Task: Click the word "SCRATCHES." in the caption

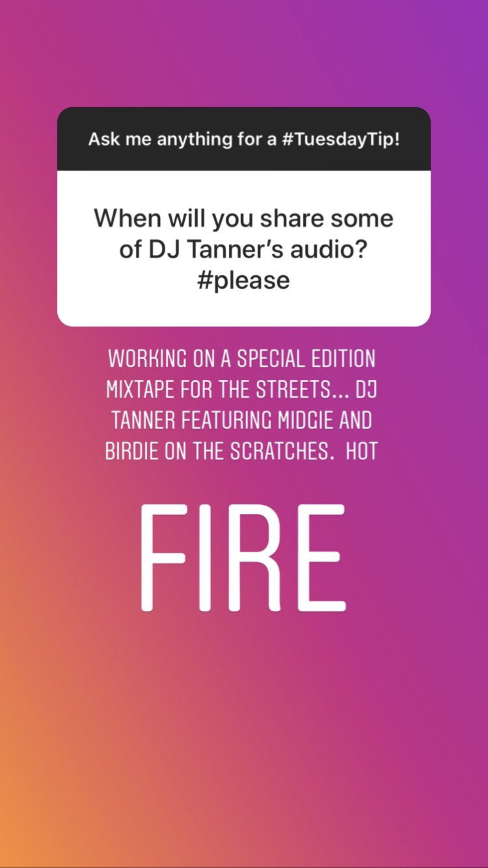Action: [279, 451]
